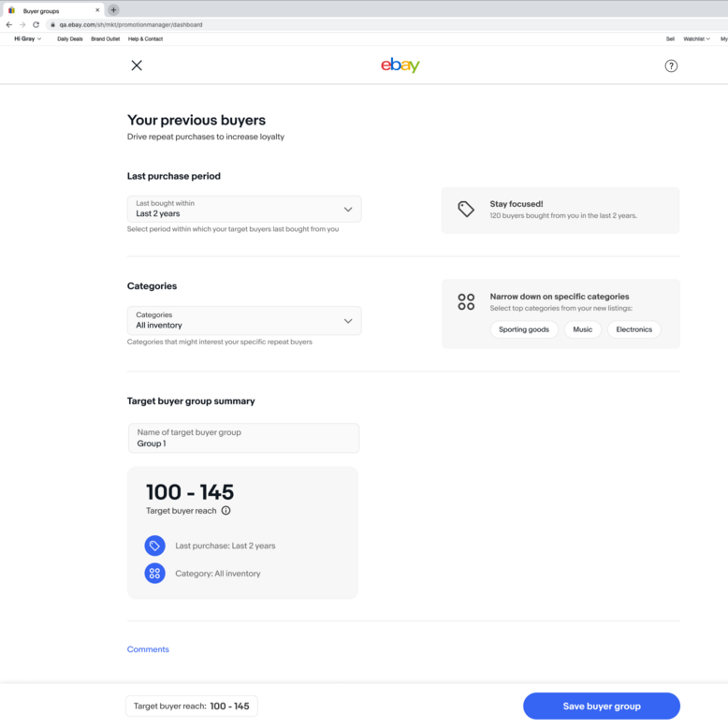This screenshot has height=728, width=728.
Task: Click the eBay logo
Action: (400, 66)
